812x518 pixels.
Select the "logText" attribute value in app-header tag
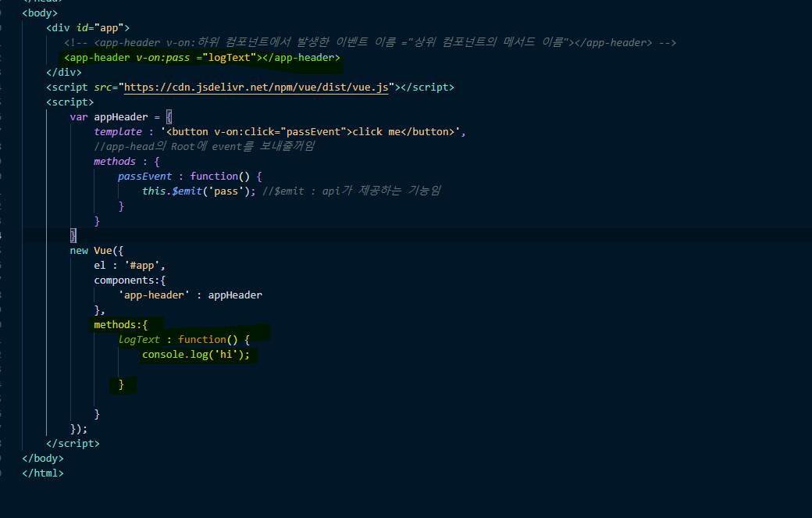[229, 58]
